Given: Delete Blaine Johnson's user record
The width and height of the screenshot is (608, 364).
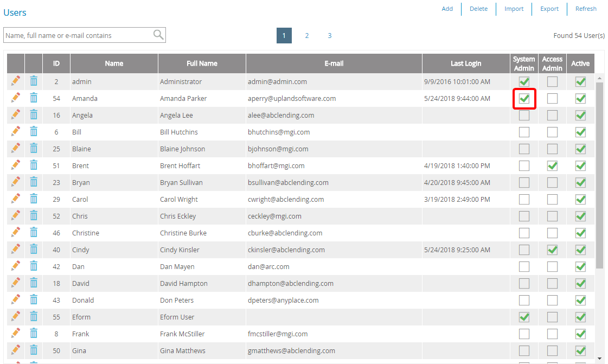Looking at the screenshot, I should click(x=34, y=148).
